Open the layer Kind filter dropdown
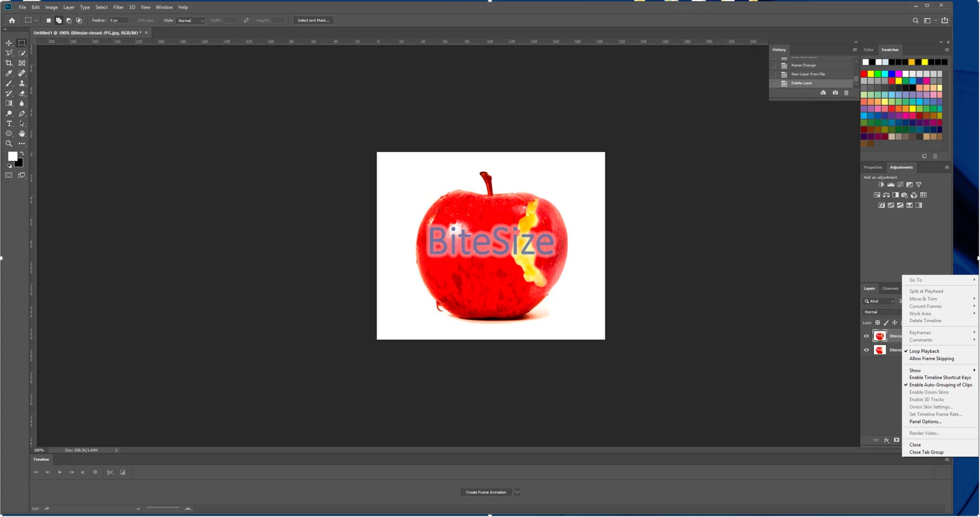Screen dimensions: 980x517 [x=879, y=302]
